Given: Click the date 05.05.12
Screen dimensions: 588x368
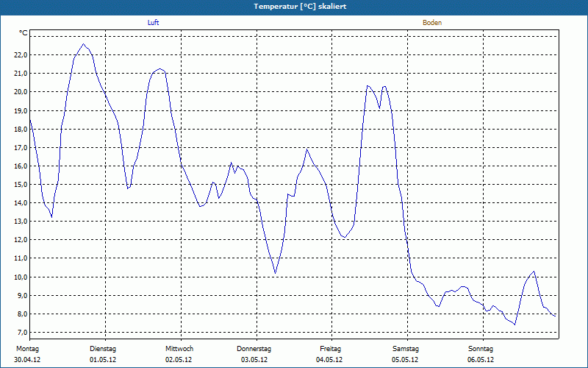Looking at the screenshot, I should pos(405,360).
